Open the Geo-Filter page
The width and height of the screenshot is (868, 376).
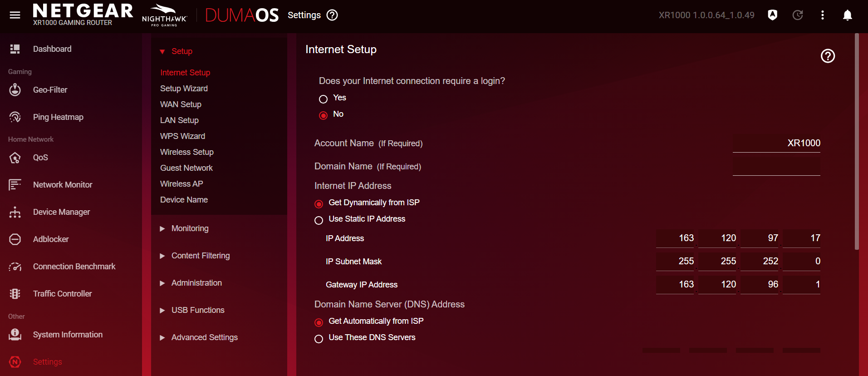point(50,90)
